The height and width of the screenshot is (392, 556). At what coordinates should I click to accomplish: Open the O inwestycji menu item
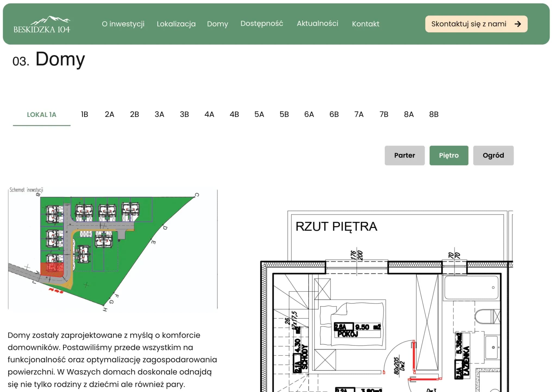[x=123, y=24]
